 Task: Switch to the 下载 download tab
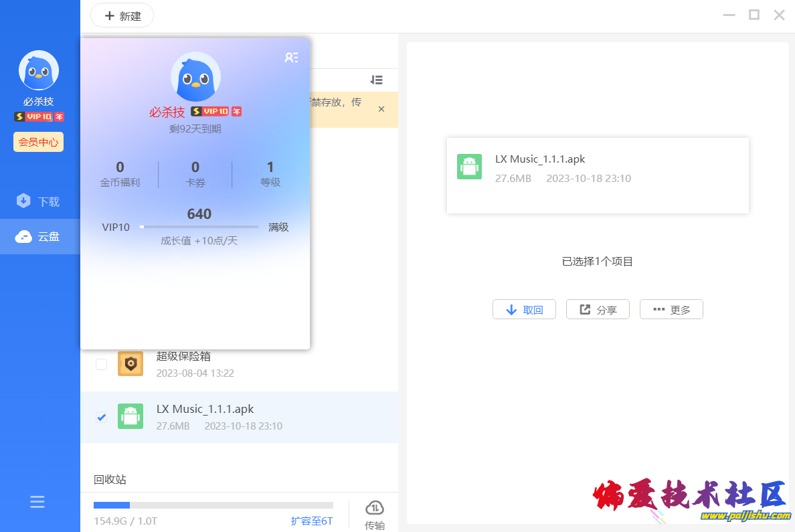(40, 201)
